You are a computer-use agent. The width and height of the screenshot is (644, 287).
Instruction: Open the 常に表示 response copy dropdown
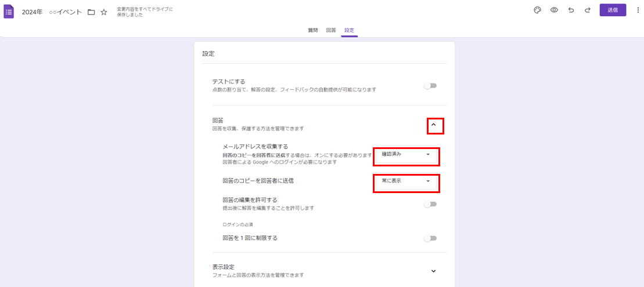tap(406, 181)
